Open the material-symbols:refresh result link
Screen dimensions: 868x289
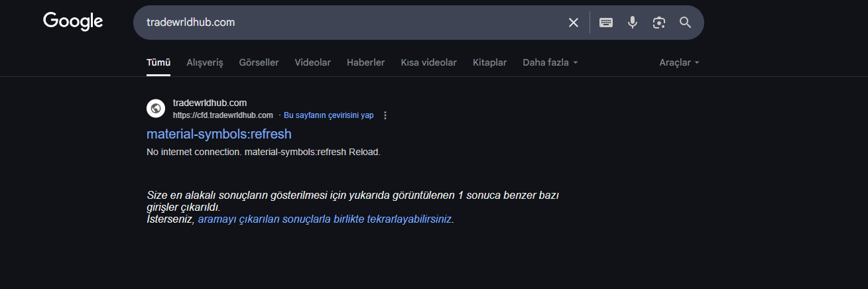click(219, 134)
